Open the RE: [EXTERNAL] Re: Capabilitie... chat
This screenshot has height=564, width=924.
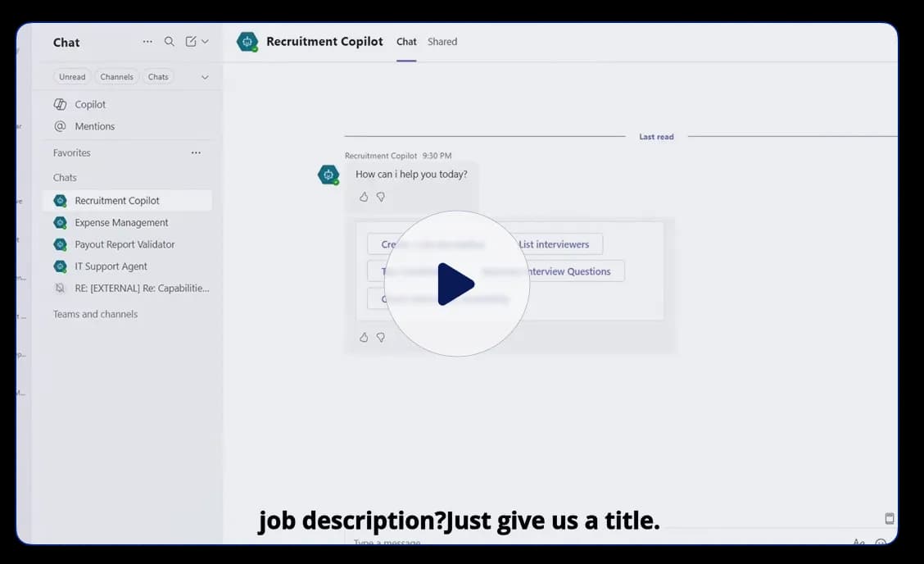tap(127, 288)
